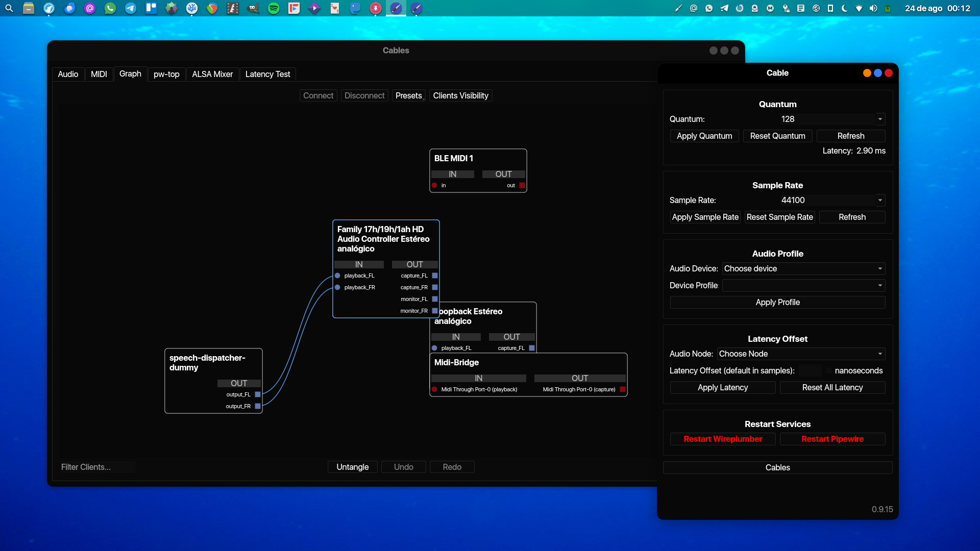Viewport: 980px width, 551px height.
Task: Click the Filter Clients input field
Action: [97, 467]
